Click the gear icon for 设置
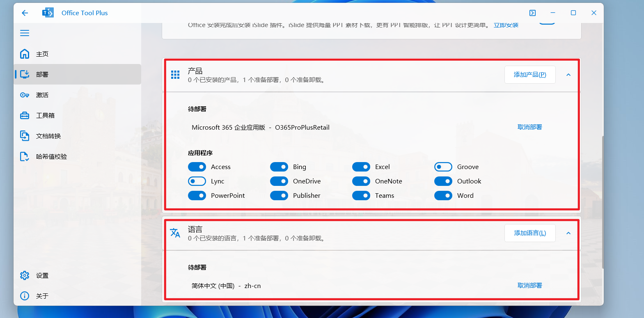Image resolution: width=644 pixels, height=318 pixels. 25,275
